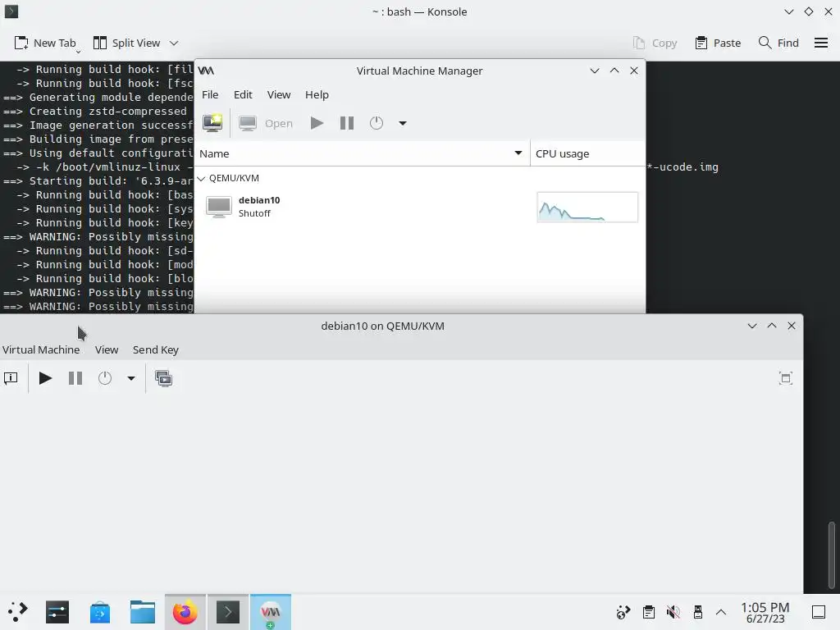
Task: Open shutdown options dropdown in Manager toolbar
Action: [x=402, y=123]
